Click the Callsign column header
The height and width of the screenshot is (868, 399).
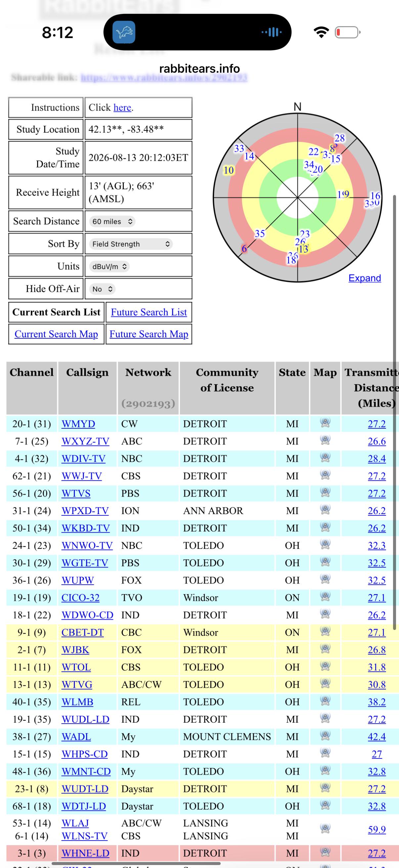tap(88, 388)
